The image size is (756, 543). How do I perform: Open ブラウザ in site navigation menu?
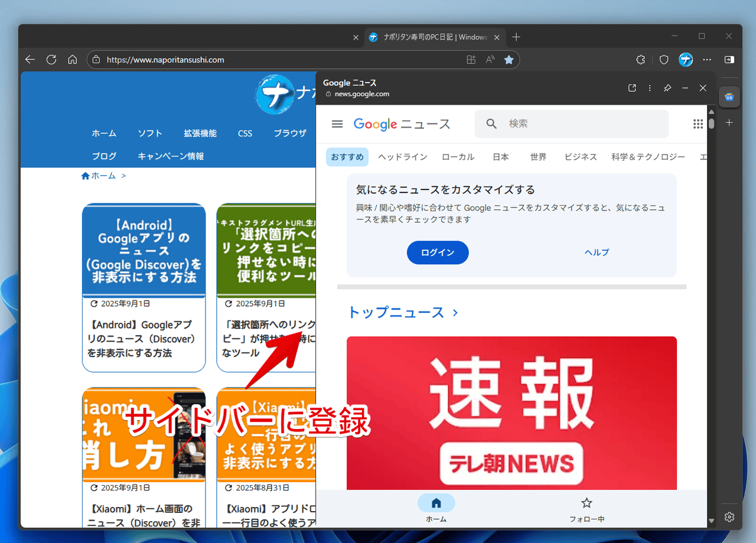tap(290, 134)
